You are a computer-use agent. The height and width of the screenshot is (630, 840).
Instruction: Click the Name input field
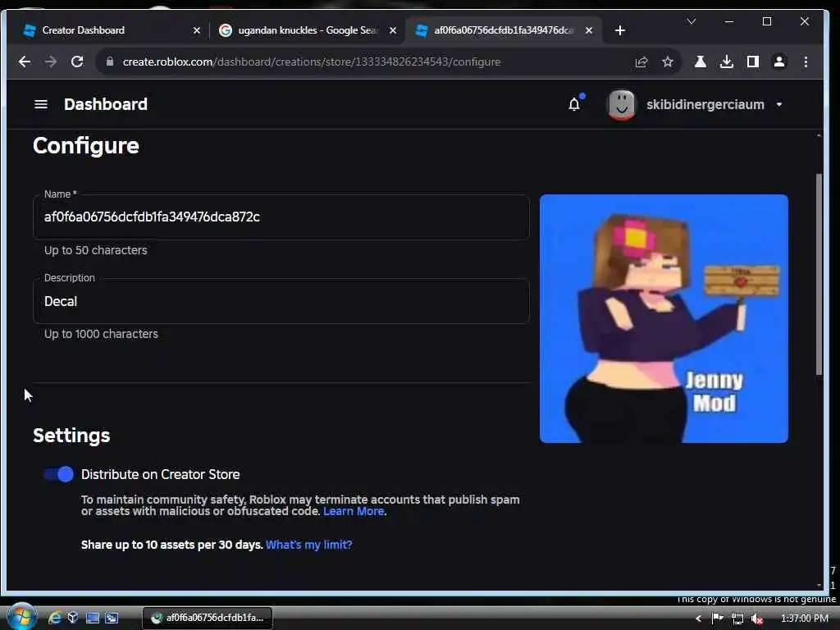[281, 217]
